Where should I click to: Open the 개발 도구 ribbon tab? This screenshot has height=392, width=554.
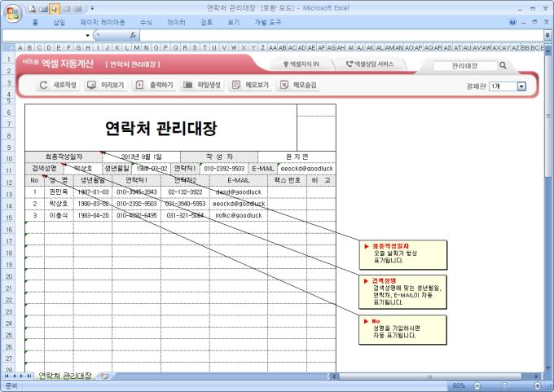point(268,22)
